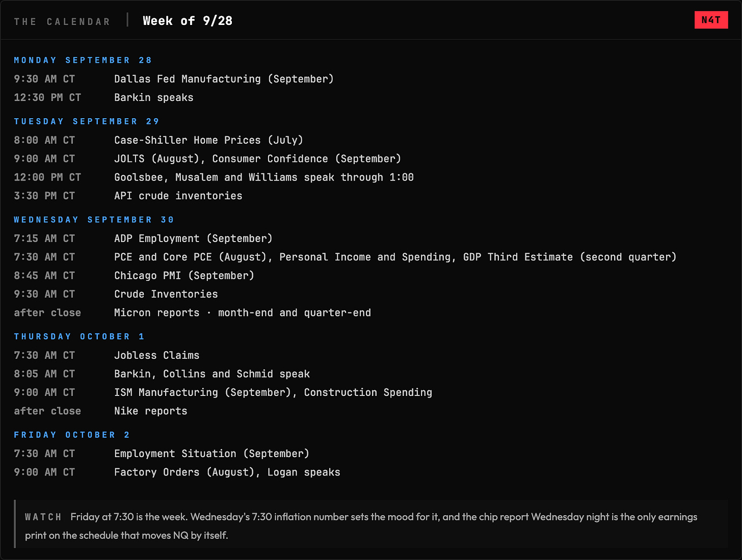Click 'Case-Shiller Home Prices (July)' entry
Image resolution: width=742 pixels, height=560 pixels.
point(208,140)
